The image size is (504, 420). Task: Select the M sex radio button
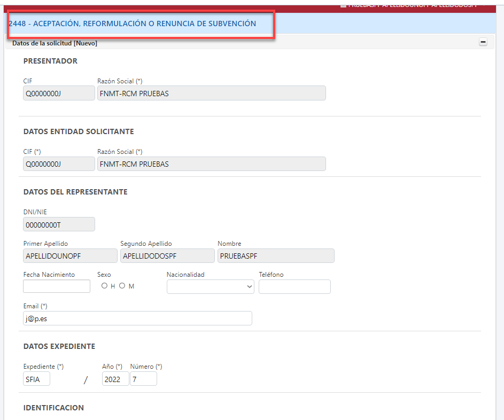click(122, 286)
